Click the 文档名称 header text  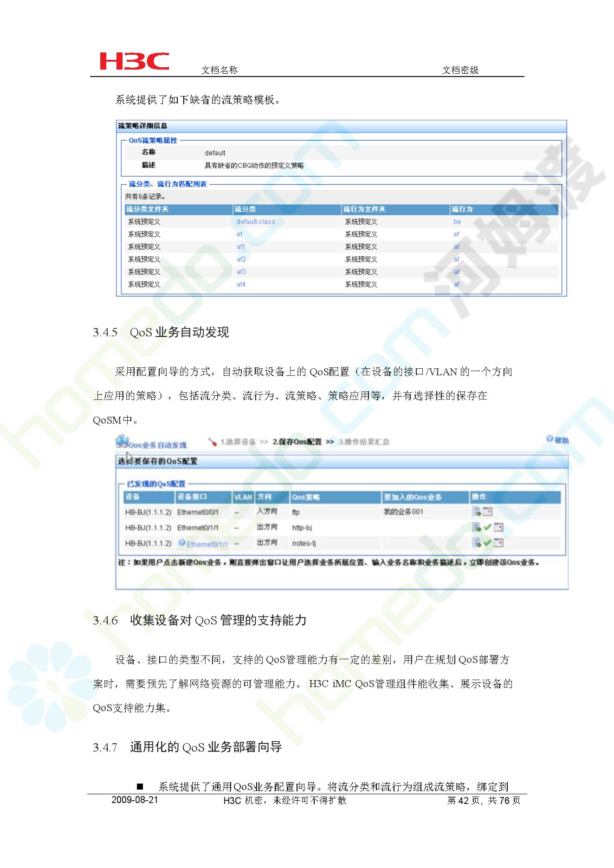click(x=219, y=70)
